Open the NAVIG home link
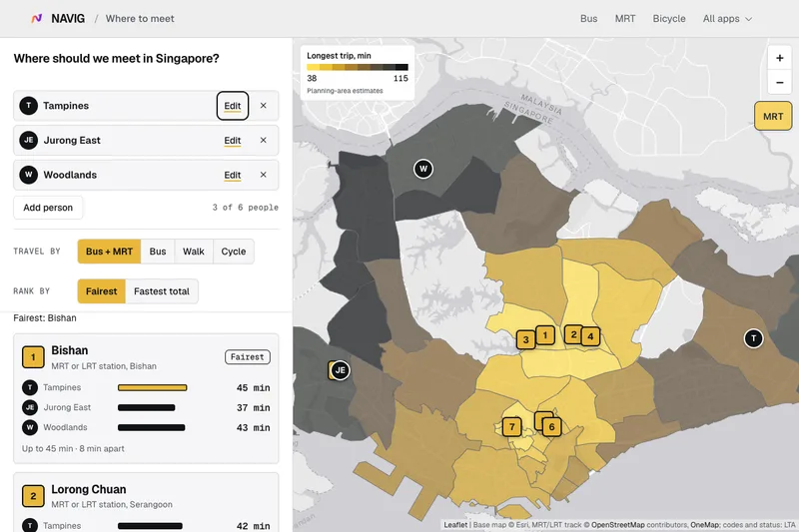Screen dimensions: 799x532 pos(68,18)
